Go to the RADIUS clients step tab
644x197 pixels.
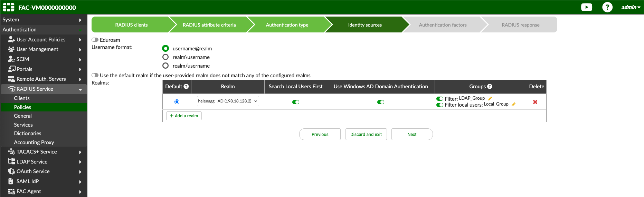[x=131, y=25]
